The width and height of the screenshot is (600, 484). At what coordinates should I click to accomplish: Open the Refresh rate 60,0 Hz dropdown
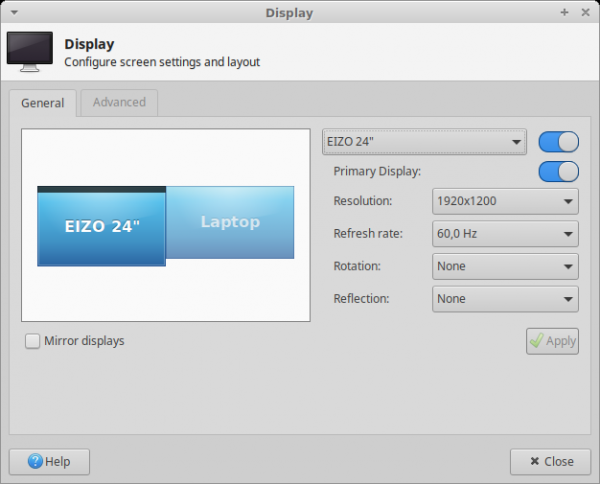pos(505,234)
